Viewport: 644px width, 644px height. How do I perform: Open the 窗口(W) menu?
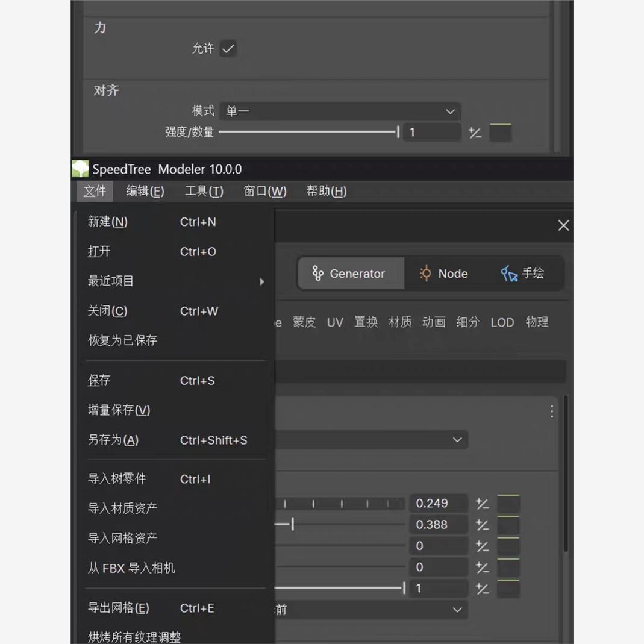tap(265, 191)
